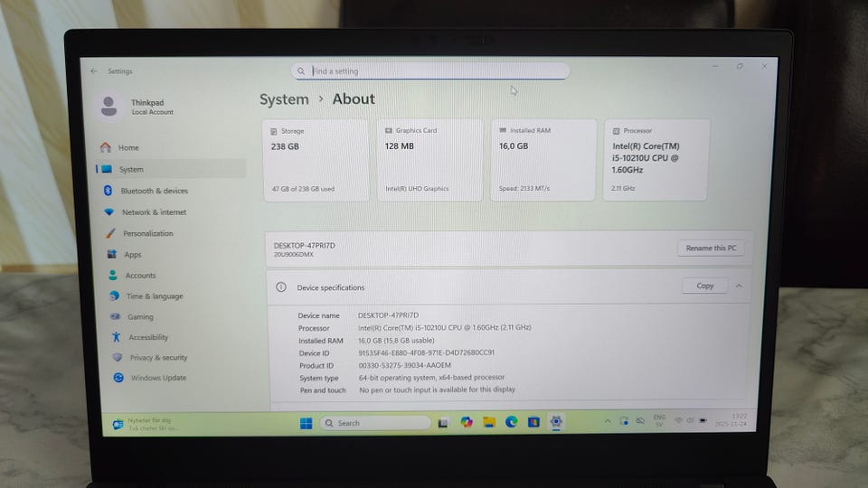Click the Privacy & security shield icon

click(118, 358)
